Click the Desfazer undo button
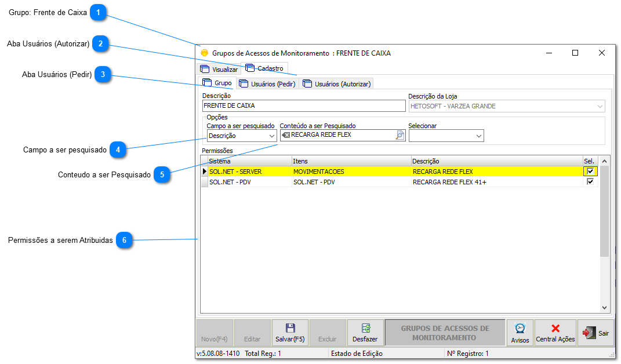 [365, 333]
